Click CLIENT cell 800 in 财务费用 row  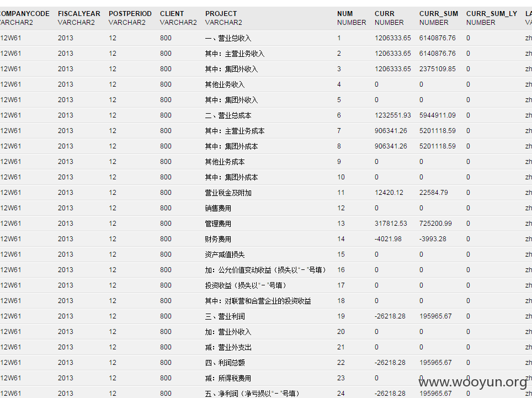[166, 239]
